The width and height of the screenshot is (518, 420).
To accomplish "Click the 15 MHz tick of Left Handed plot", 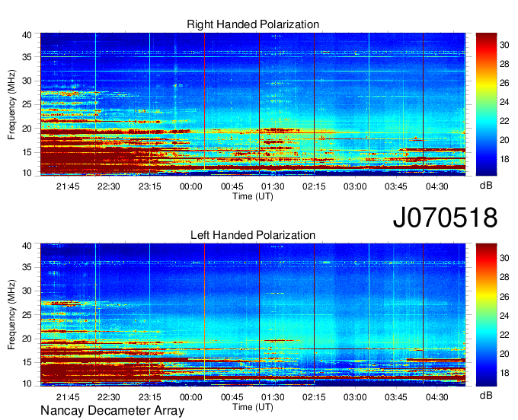I will point(27,363).
